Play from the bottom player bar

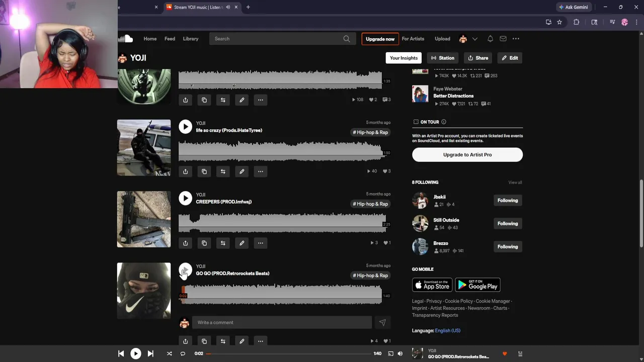pyautogui.click(x=136, y=353)
